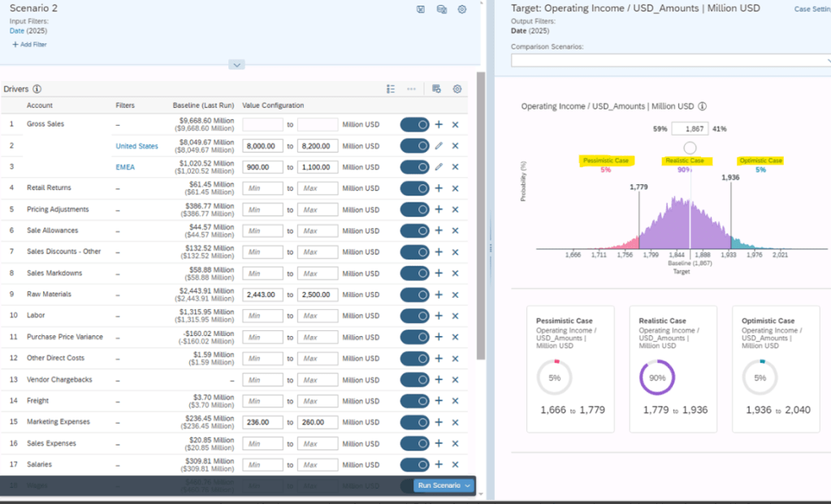Edit the United States filter row
The width and height of the screenshot is (831, 504).
pos(439,146)
